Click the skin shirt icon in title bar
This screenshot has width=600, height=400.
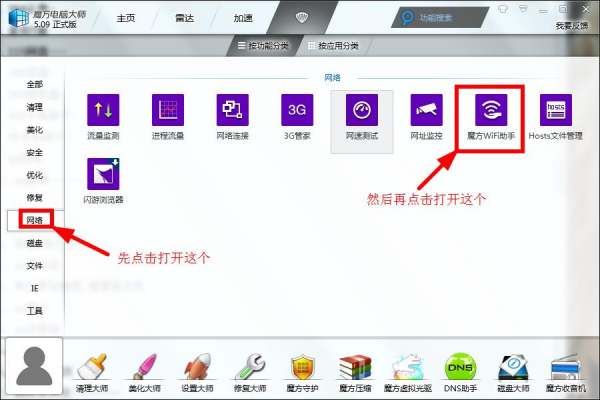point(503,8)
